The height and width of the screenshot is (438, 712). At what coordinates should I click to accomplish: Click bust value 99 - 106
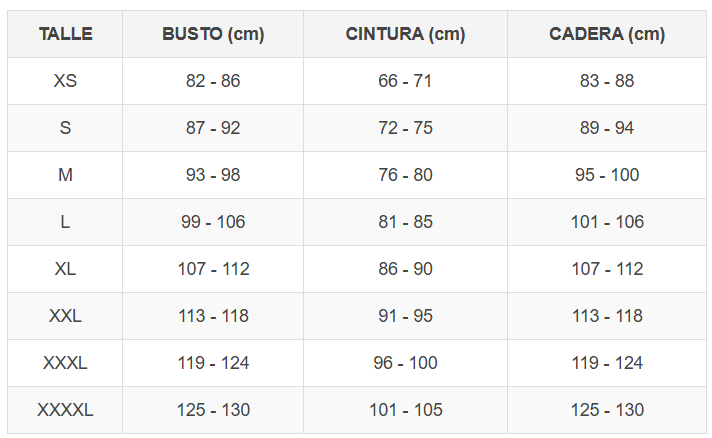[x=213, y=222]
